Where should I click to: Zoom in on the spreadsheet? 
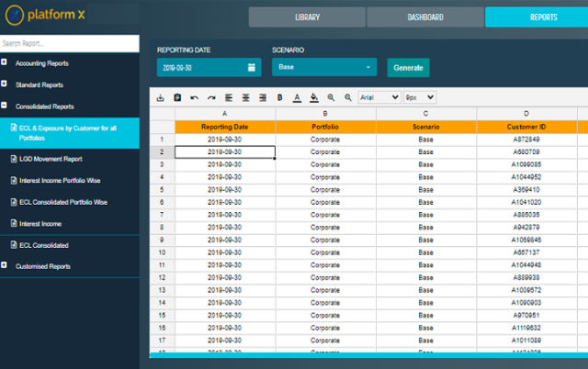[331, 97]
